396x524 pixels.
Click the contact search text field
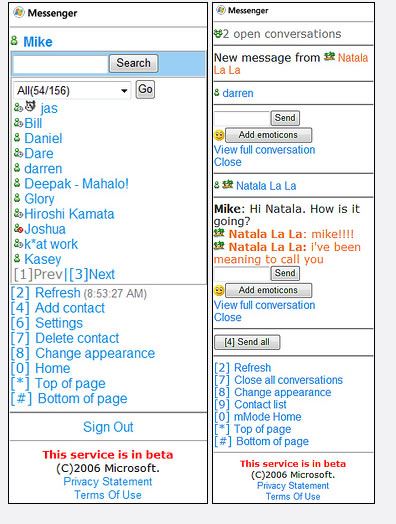click(x=60, y=64)
